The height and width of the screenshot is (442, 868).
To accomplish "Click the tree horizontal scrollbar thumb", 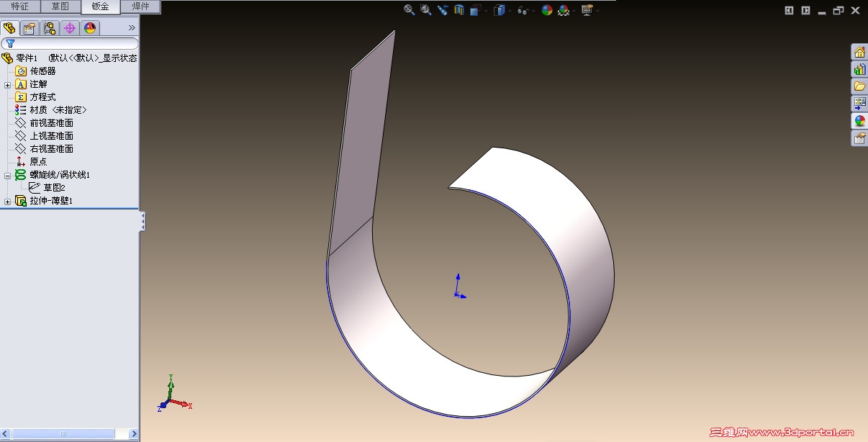I will (x=63, y=434).
